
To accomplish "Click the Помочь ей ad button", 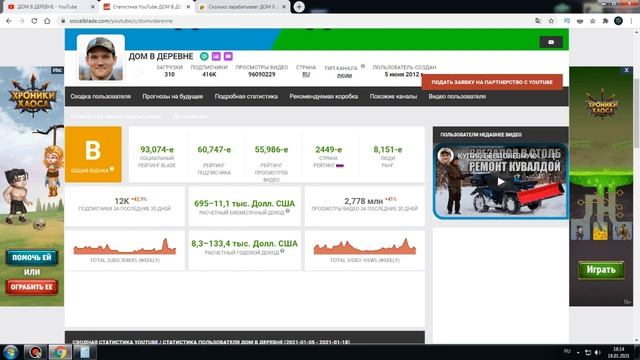I will (x=31, y=258).
